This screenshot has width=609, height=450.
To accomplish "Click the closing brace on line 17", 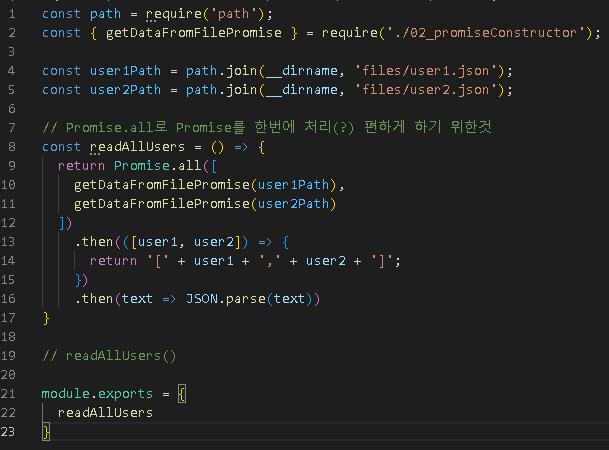I will [x=46, y=318].
